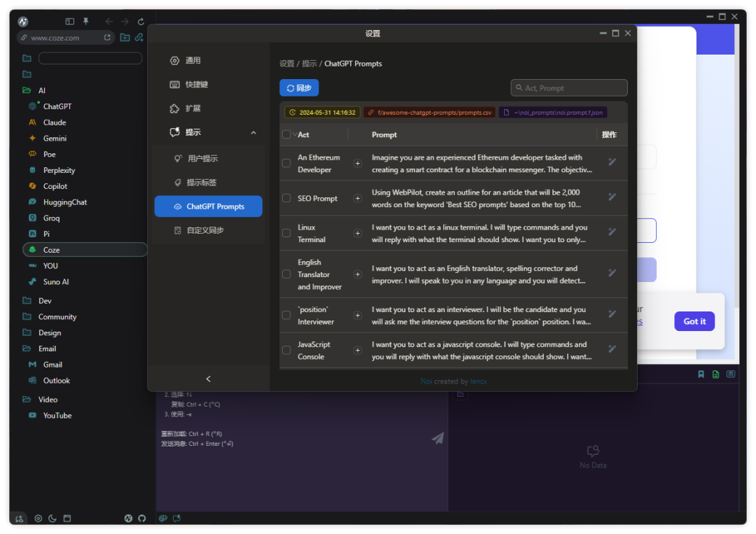Image resolution: width=756 pixels, height=534 pixels.
Task: Go forward with the right arrow icon
Action: (125, 21)
